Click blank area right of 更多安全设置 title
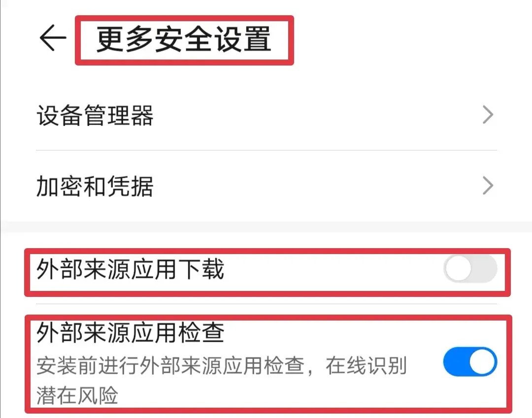This screenshot has width=532, height=418. [407, 39]
